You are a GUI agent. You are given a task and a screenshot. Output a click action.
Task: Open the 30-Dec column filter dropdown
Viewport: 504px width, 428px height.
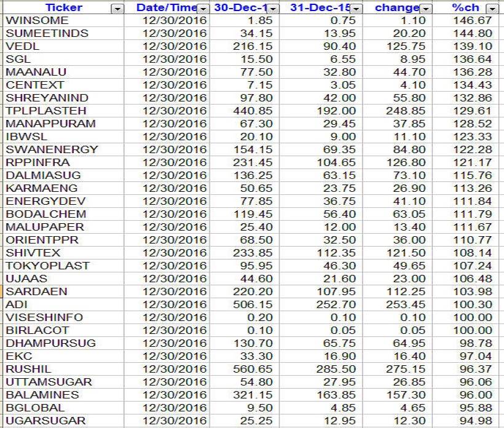(274, 9)
